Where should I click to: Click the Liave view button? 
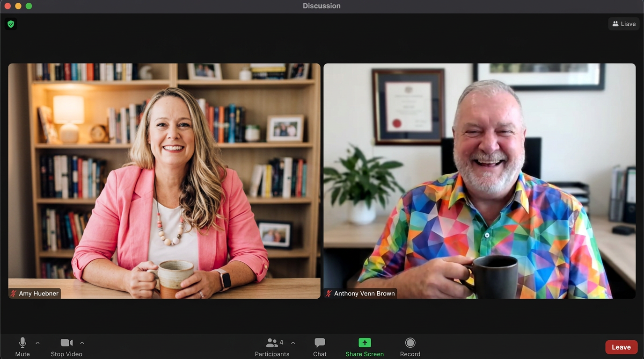click(x=624, y=24)
